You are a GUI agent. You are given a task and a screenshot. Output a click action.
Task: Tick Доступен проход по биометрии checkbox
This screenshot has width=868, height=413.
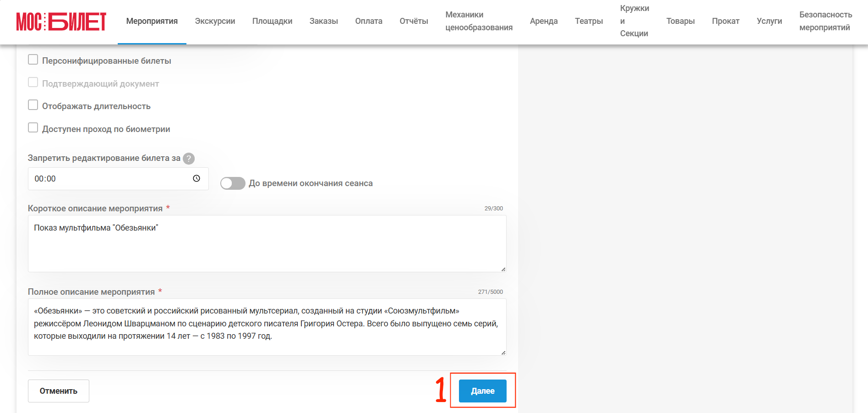click(x=33, y=127)
